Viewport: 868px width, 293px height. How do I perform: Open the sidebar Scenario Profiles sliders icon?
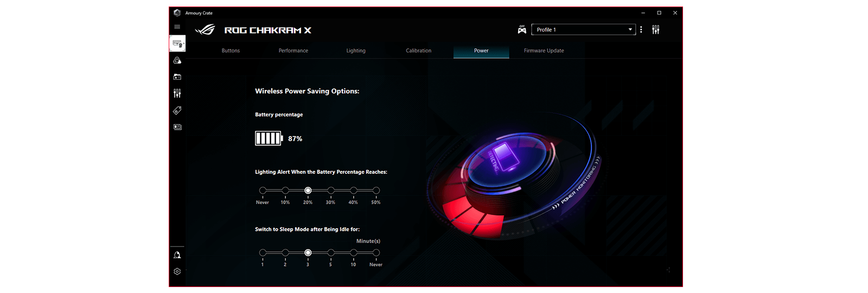point(177,94)
